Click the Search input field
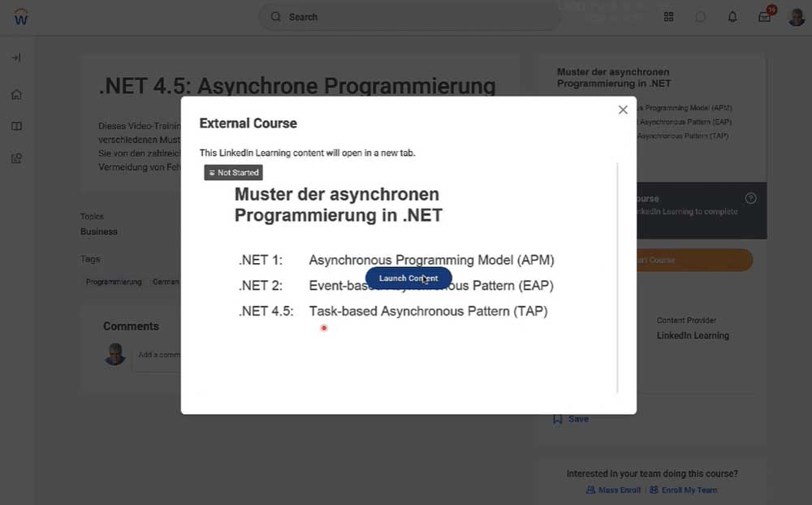This screenshot has width=812, height=505. pyautogui.click(x=409, y=17)
